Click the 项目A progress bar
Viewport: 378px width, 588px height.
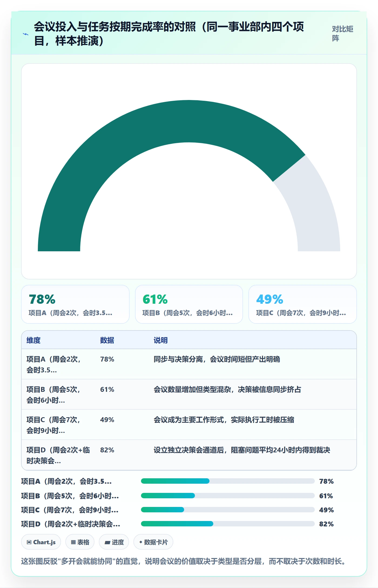[228, 481]
